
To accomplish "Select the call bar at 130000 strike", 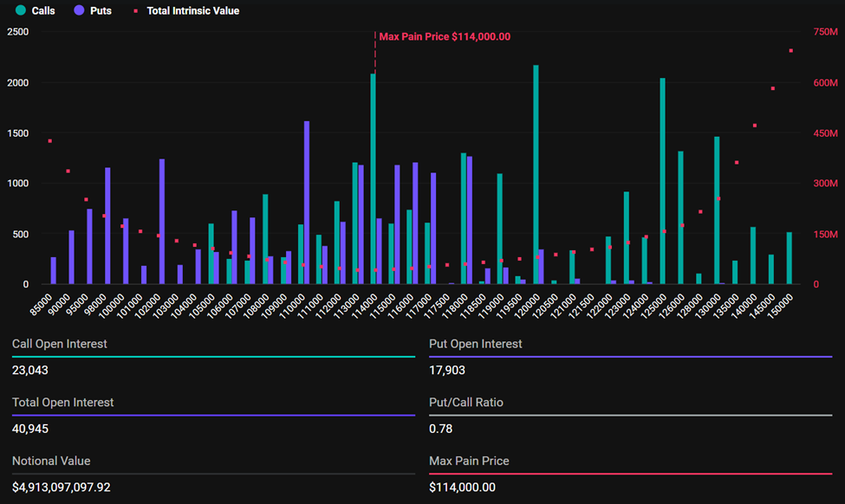I will click(x=717, y=210).
